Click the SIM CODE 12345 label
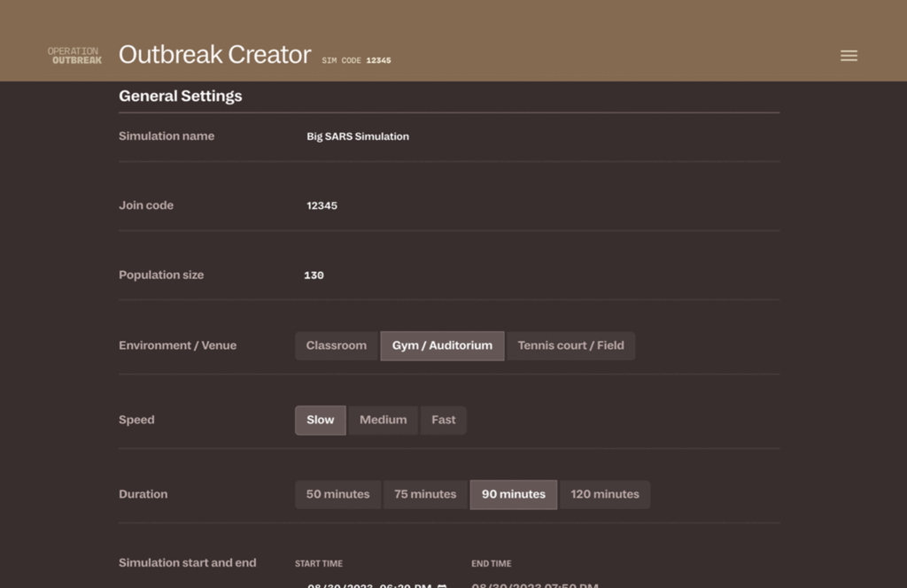 356,61
